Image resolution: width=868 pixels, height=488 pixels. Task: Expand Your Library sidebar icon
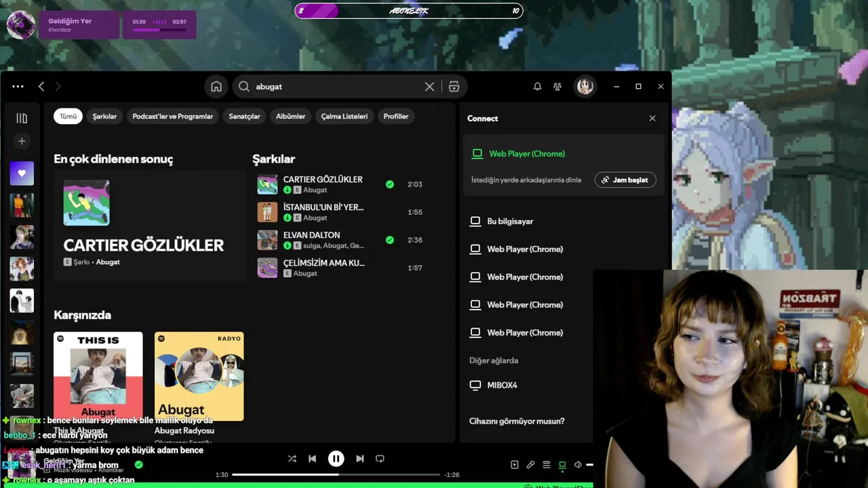pos(22,119)
